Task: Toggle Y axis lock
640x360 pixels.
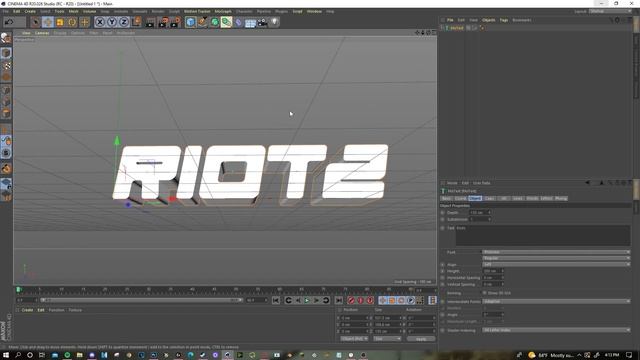Action: [112, 22]
